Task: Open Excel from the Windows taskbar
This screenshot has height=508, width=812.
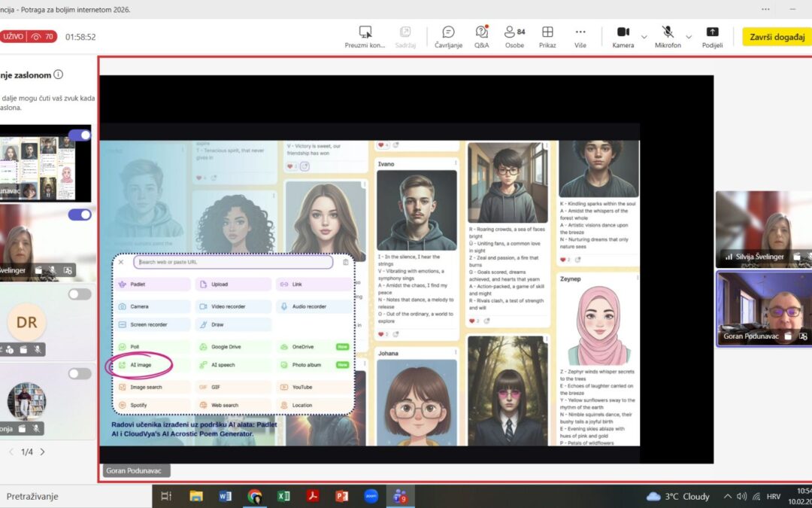Action: [283, 496]
